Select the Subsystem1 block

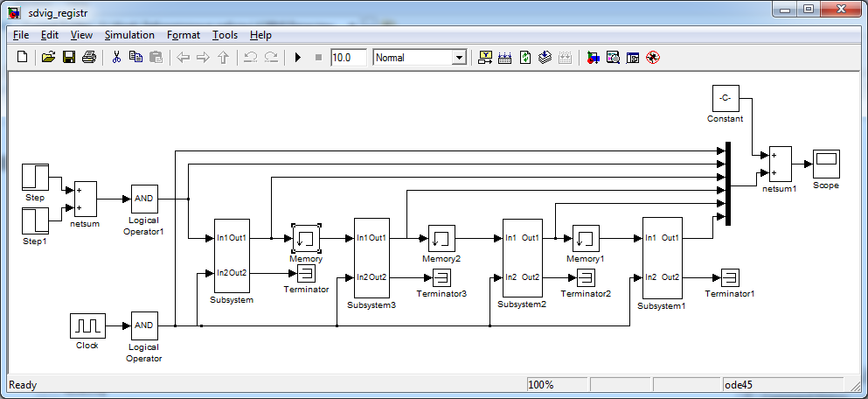662,257
